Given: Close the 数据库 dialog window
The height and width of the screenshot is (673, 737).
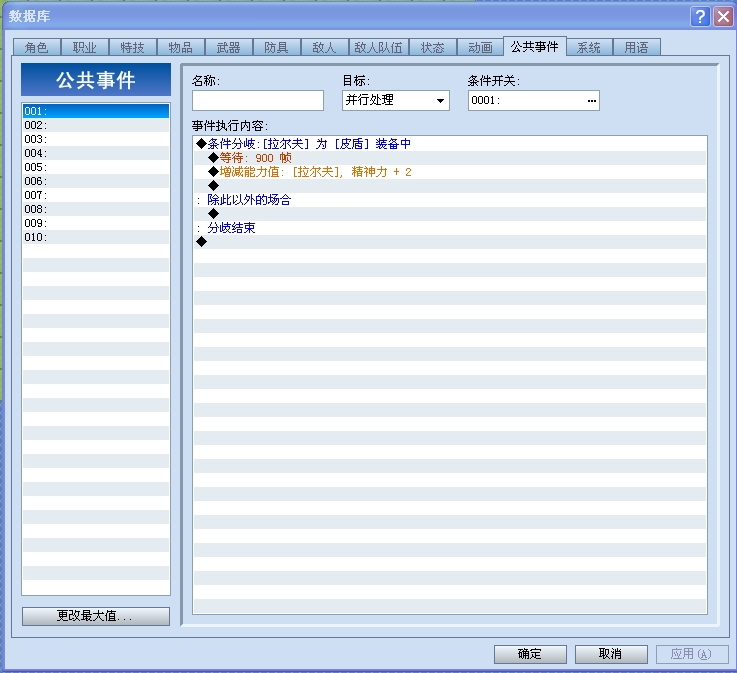Looking at the screenshot, I should [x=723, y=16].
